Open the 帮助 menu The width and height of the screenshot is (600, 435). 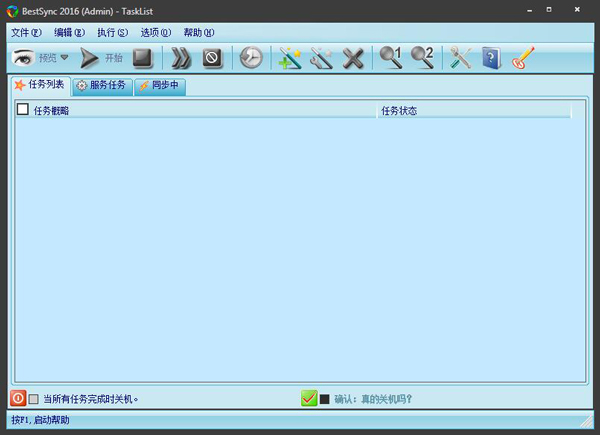[199, 33]
